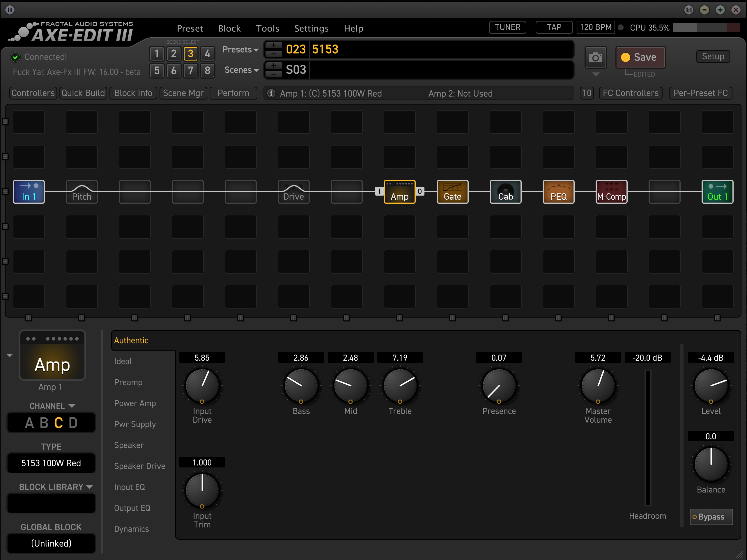Viewport: 747px width, 560px height.
Task: Select the Cab block in the grid
Action: click(x=506, y=192)
